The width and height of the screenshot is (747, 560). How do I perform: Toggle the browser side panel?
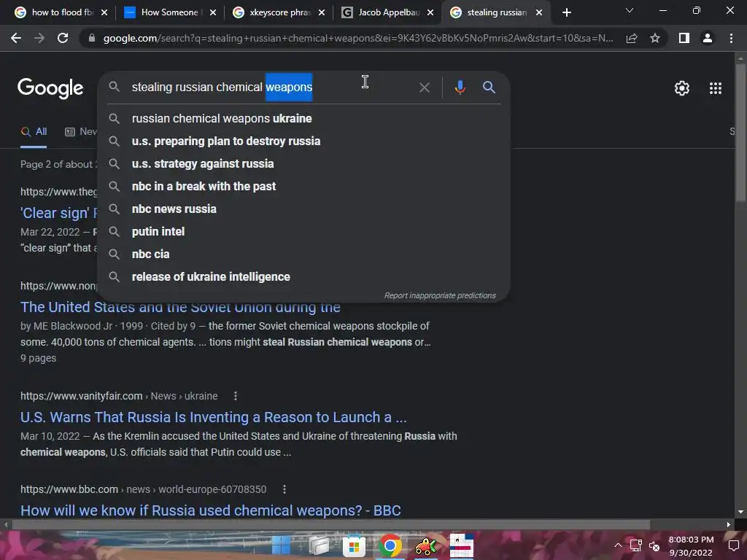pyautogui.click(x=684, y=38)
